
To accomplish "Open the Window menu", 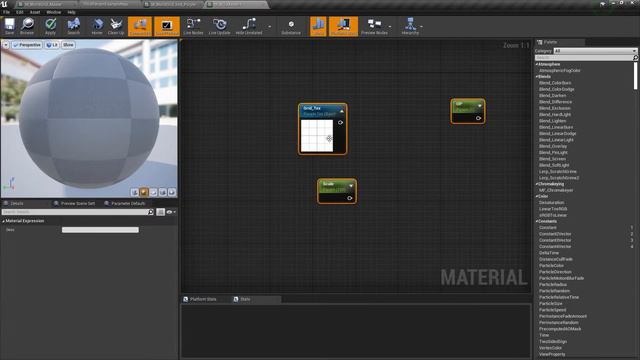I will pos(53,12).
